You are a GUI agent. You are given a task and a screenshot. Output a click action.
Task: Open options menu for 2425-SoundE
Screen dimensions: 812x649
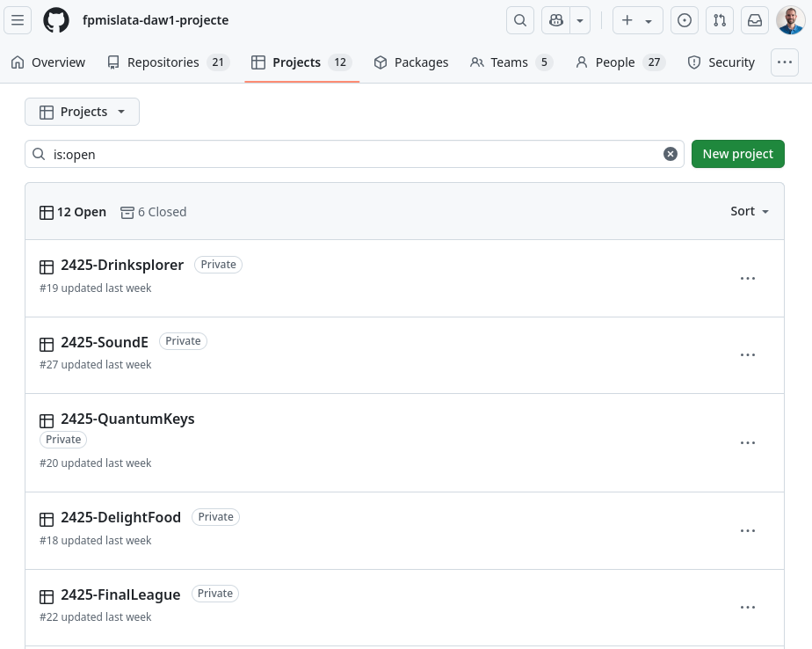(x=747, y=355)
